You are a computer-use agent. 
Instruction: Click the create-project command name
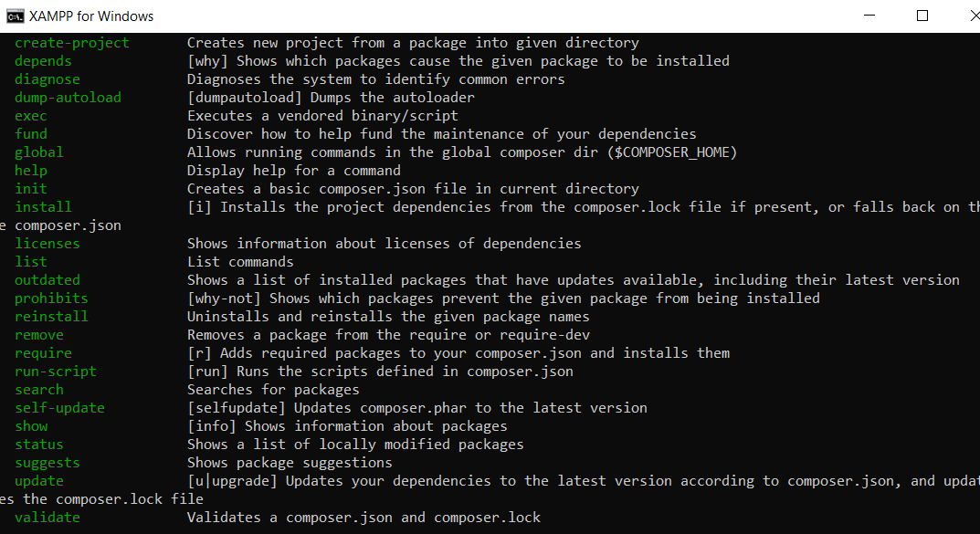pos(72,43)
